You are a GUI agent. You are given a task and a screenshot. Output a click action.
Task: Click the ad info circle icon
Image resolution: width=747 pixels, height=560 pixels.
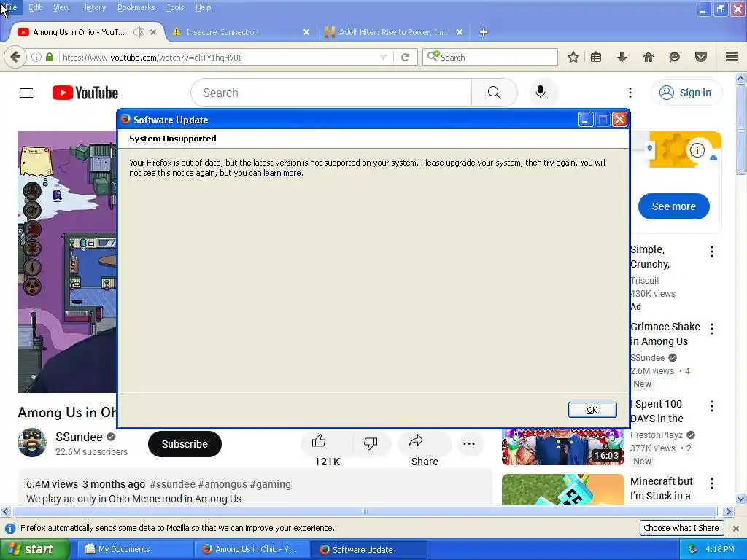[x=697, y=150]
